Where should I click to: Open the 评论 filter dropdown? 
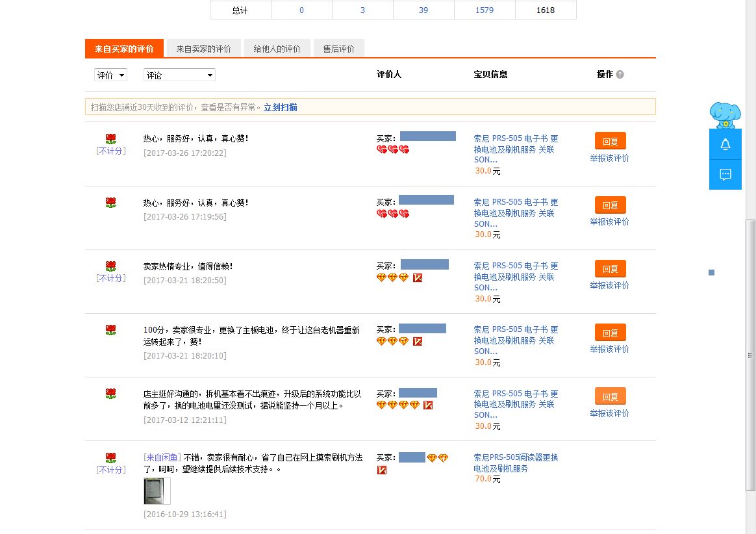[x=179, y=75]
